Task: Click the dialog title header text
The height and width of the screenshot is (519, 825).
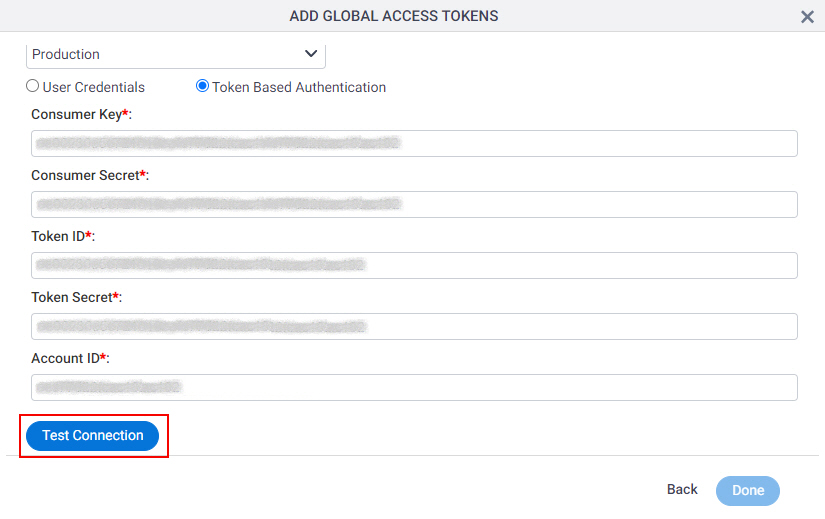Action: pos(394,16)
